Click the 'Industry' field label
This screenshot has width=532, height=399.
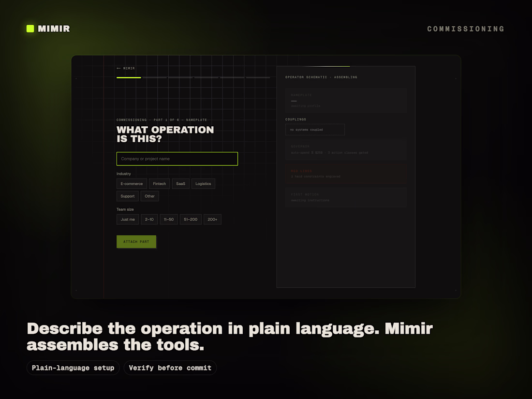tap(123, 174)
